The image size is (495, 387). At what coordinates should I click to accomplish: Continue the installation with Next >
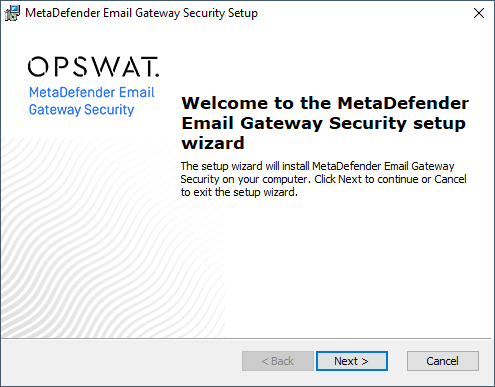[352, 361]
